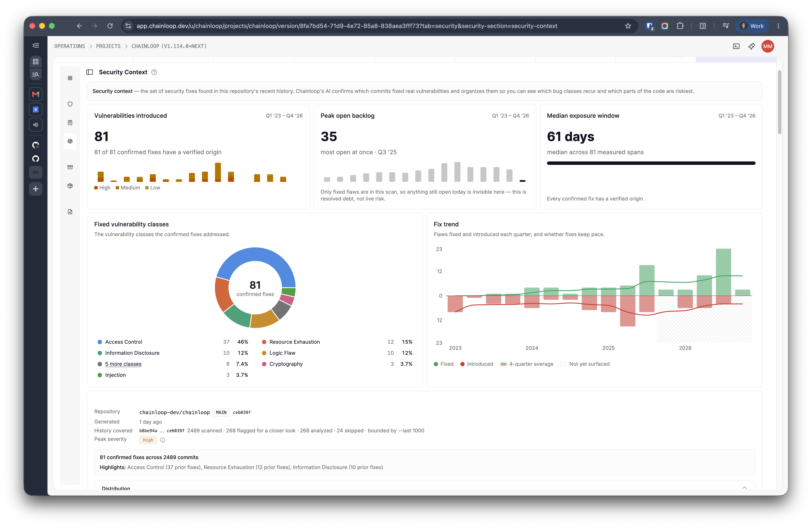Click the Access Control legend color dot

pyautogui.click(x=100, y=342)
